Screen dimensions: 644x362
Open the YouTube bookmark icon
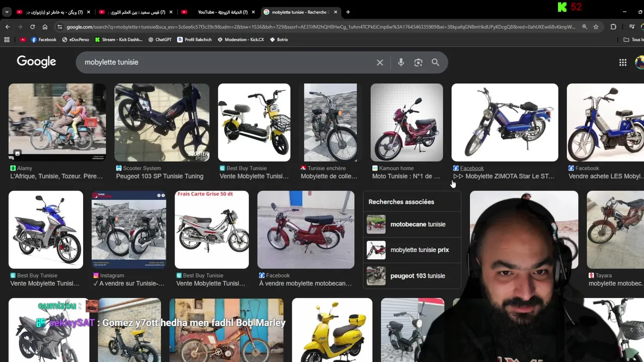(x=23, y=39)
